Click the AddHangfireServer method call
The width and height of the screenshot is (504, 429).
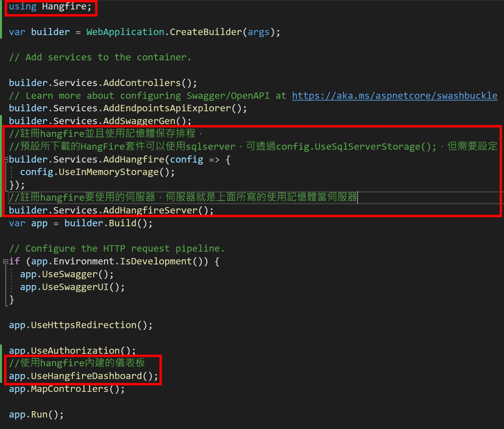(x=150, y=210)
